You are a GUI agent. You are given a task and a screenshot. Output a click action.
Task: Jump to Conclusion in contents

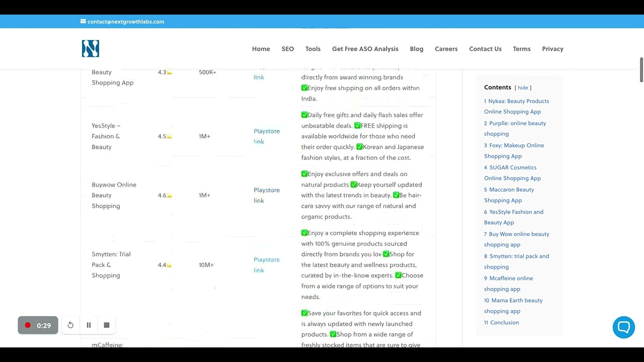pos(502,323)
